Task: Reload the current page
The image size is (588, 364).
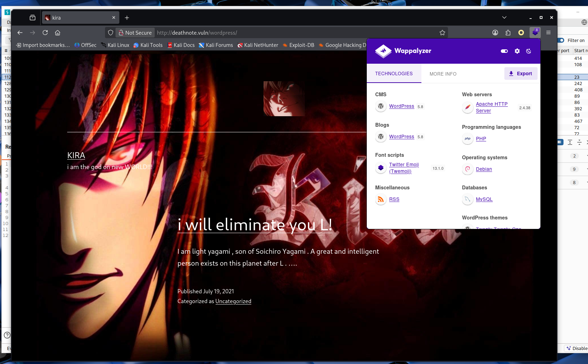Action: point(45,33)
